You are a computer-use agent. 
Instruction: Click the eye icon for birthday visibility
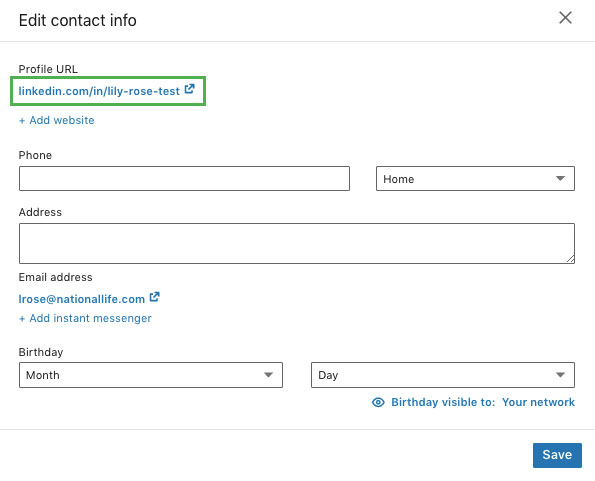[378, 402]
